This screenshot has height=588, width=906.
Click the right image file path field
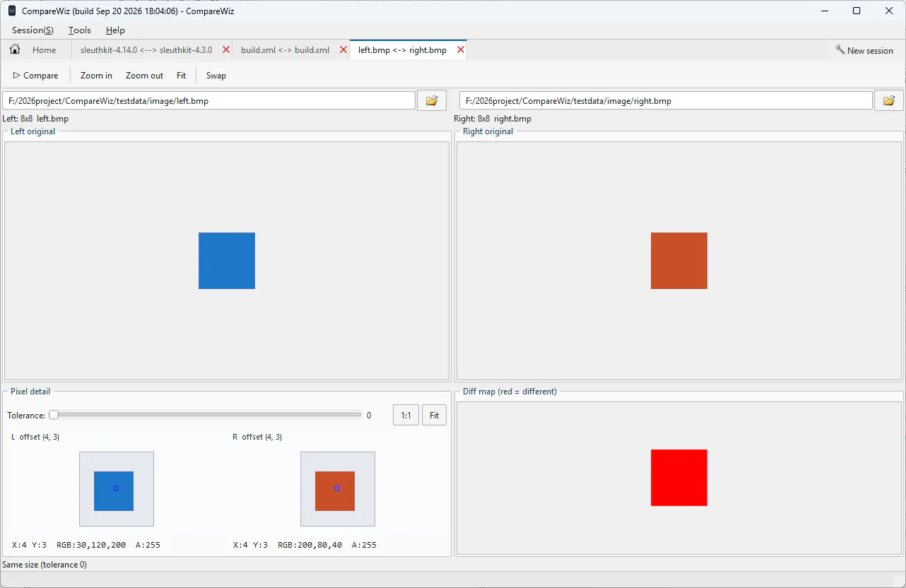[666, 100]
